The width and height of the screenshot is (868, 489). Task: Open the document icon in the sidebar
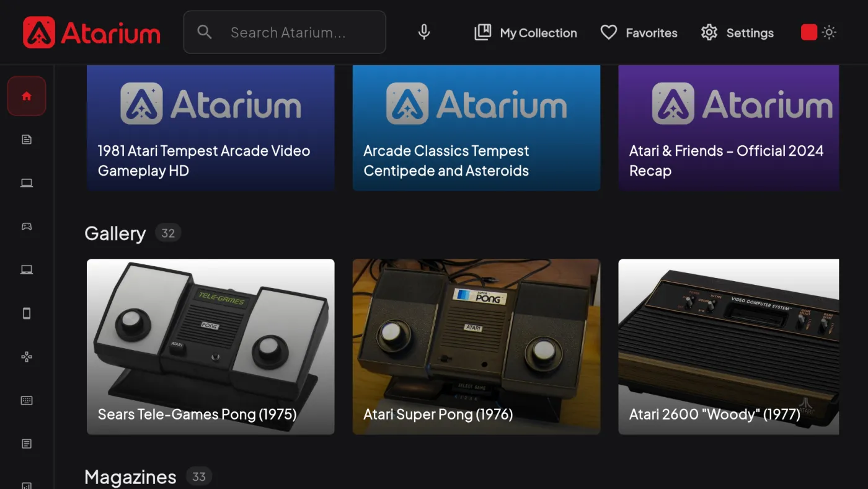pyautogui.click(x=27, y=140)
